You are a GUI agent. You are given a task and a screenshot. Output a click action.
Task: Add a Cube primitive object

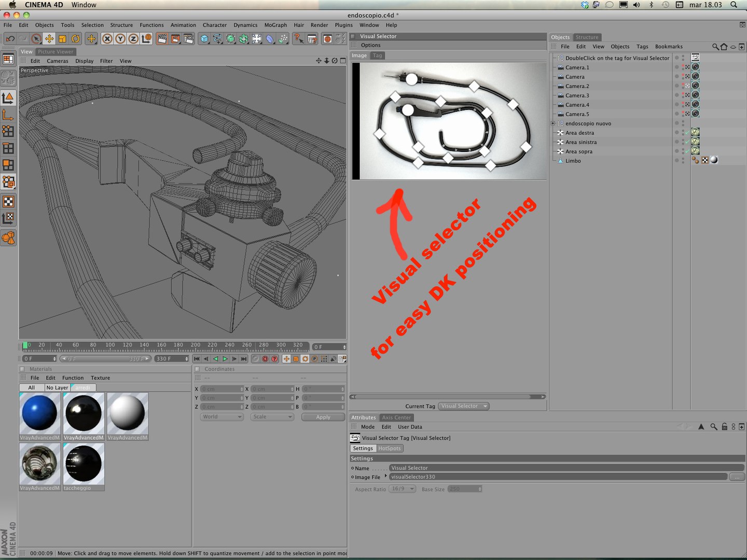tap(204, 39)
